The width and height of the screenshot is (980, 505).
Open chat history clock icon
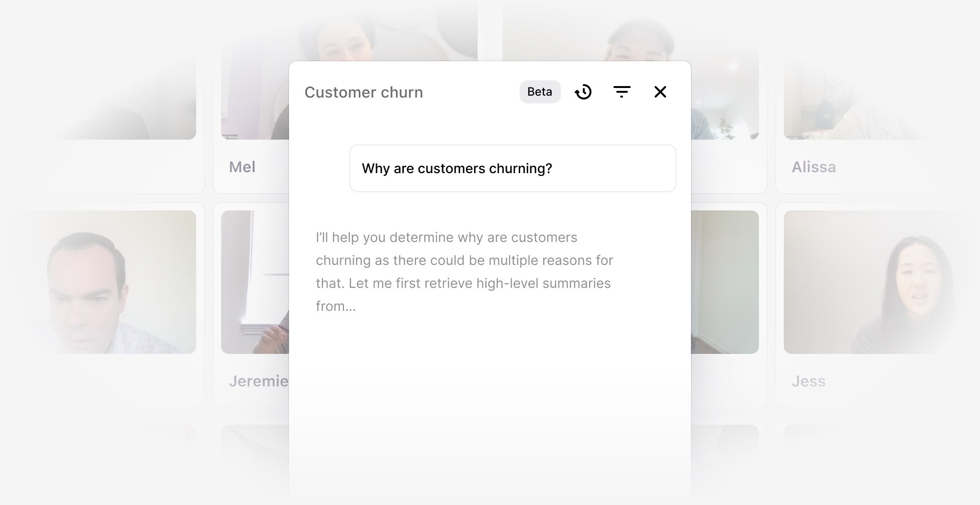[583, 92]
